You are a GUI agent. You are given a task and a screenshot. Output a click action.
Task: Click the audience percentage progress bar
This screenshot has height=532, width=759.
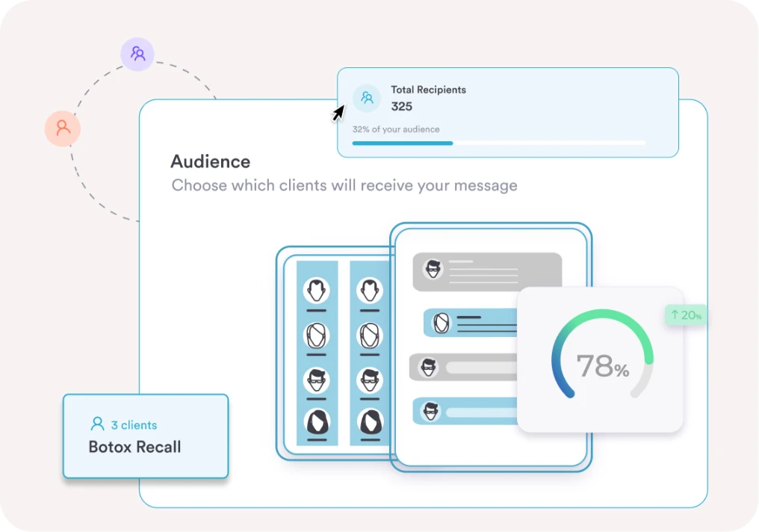pos(498,143)
